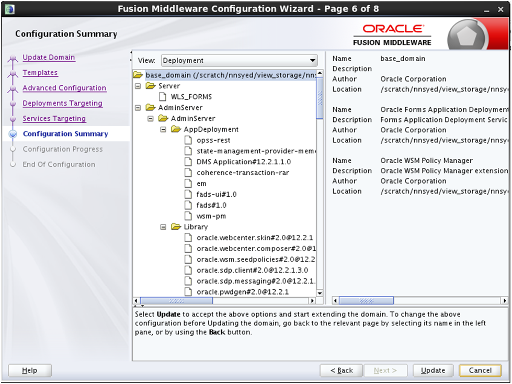Select oracle.sdp.client#2.0@12.2.1.3.0 library
512x384 pixels.
point(252,270)
